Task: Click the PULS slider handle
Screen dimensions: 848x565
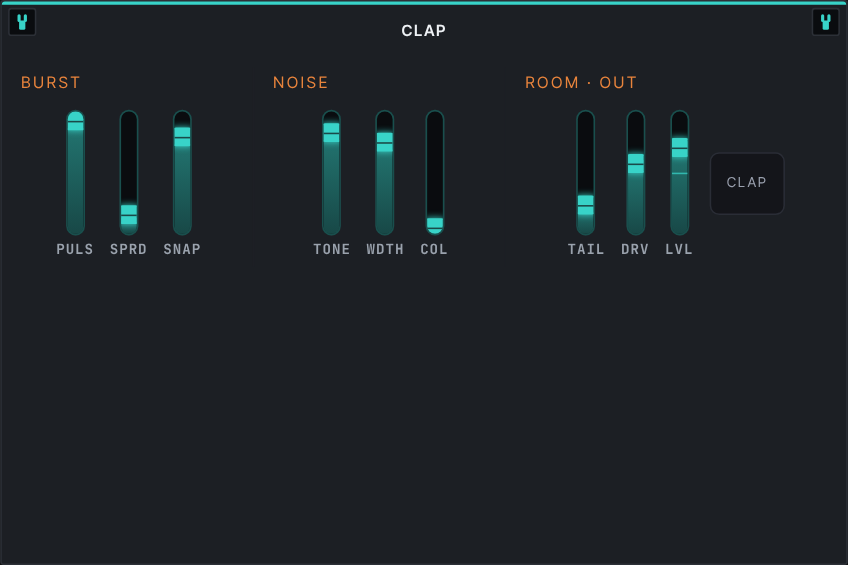Action: coord(76,122)
